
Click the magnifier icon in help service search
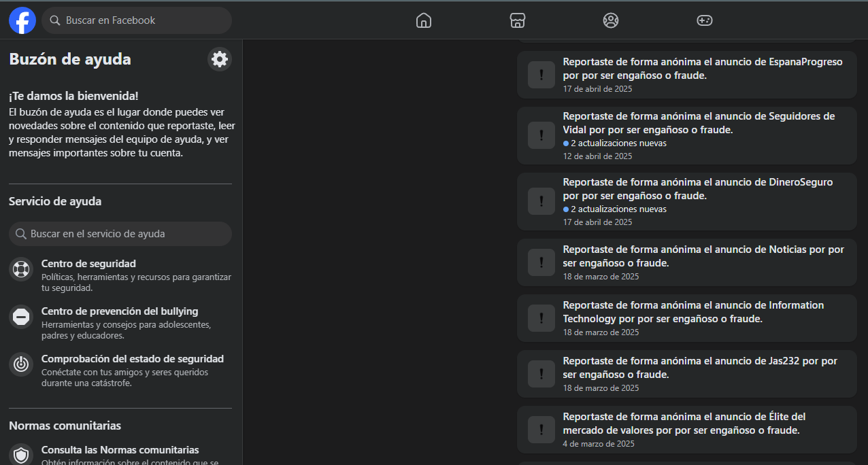click(21, 234)
